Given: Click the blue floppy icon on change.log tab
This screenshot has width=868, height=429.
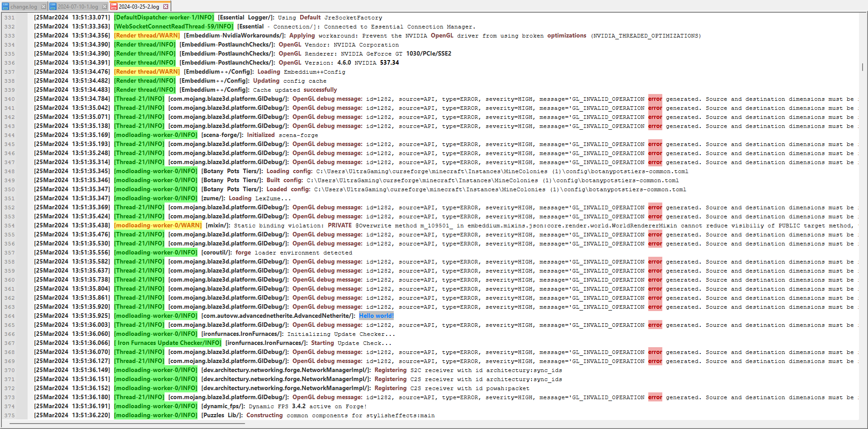Looking at the screenshot, I should (x=5, y=7).
